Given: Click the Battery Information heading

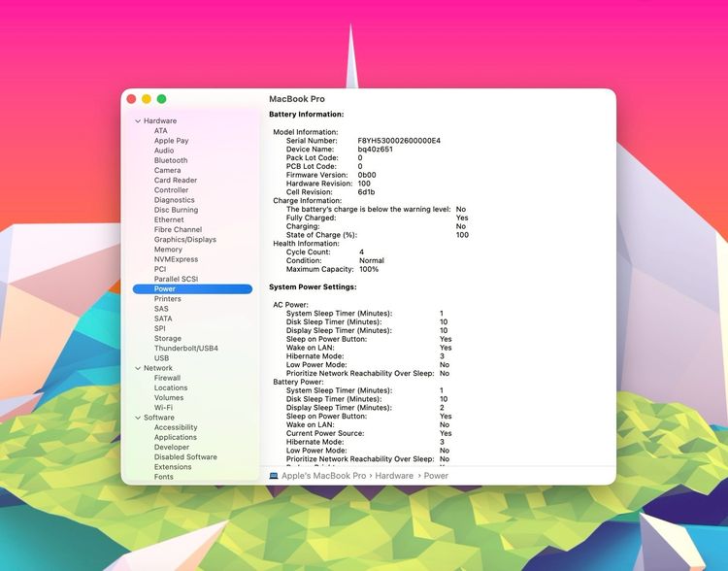Looking at the screenshot, I should click(307, 115).
